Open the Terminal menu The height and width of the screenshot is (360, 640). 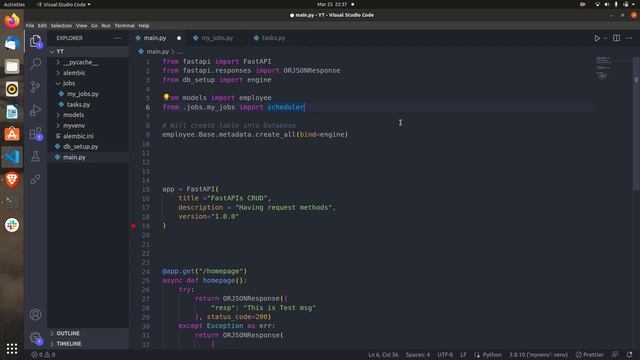(124, 25)
